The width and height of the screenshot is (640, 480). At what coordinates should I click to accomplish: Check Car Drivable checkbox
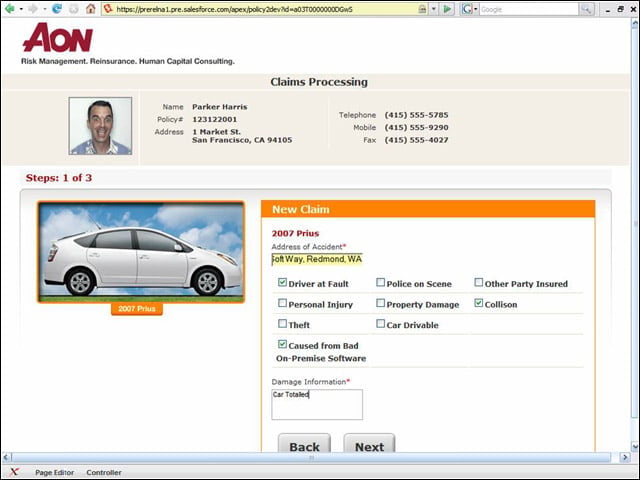380,323
